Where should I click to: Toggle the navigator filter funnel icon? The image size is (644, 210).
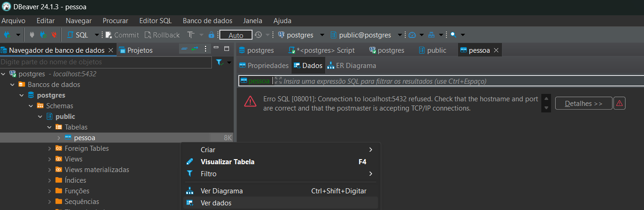point(219,62)
